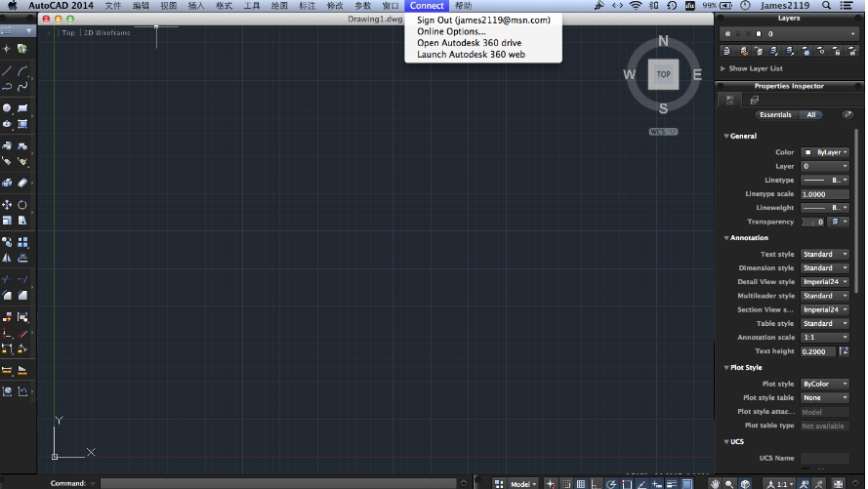The height and width of the screenshot is (489, 868).
Task: Toggle Annotation Visibility icon in status bar
Action: (804, 484)
